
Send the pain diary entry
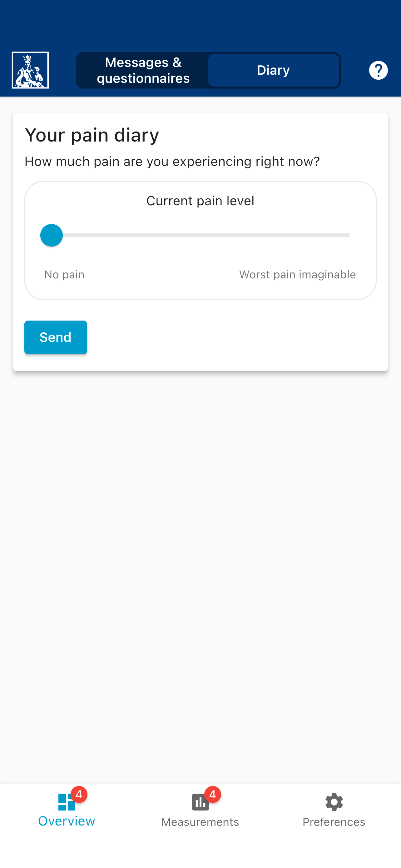click(x=56, y=337)
